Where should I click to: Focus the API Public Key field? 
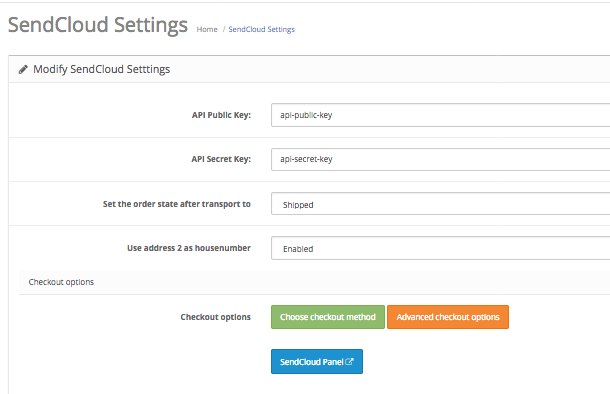440,115
